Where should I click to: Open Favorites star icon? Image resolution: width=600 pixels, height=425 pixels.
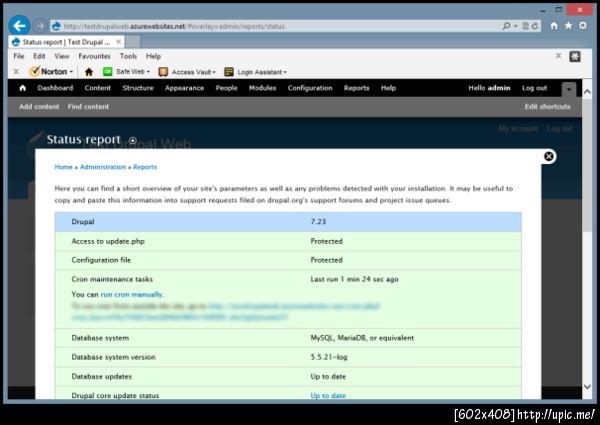[x=569, y=26]
